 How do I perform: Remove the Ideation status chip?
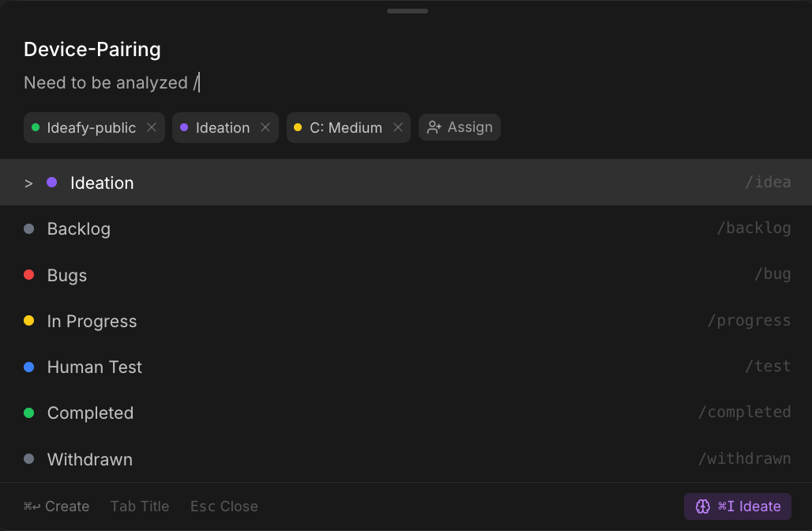coord(265,127)
